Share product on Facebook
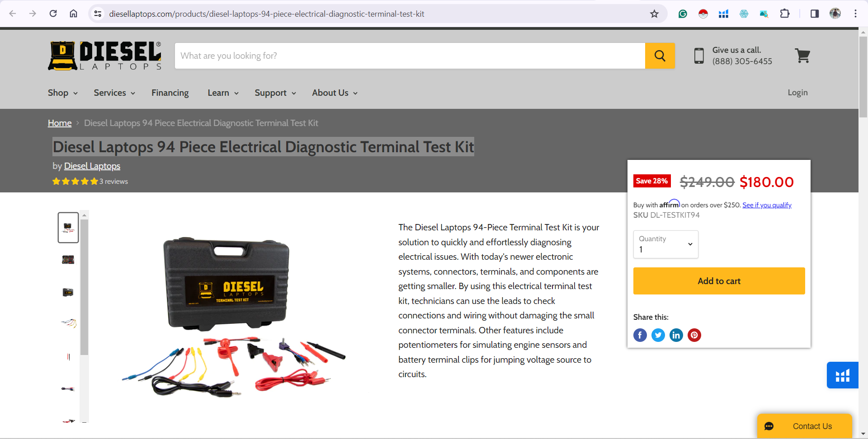The width and height of the screenshot is (868, 439). 640,335
